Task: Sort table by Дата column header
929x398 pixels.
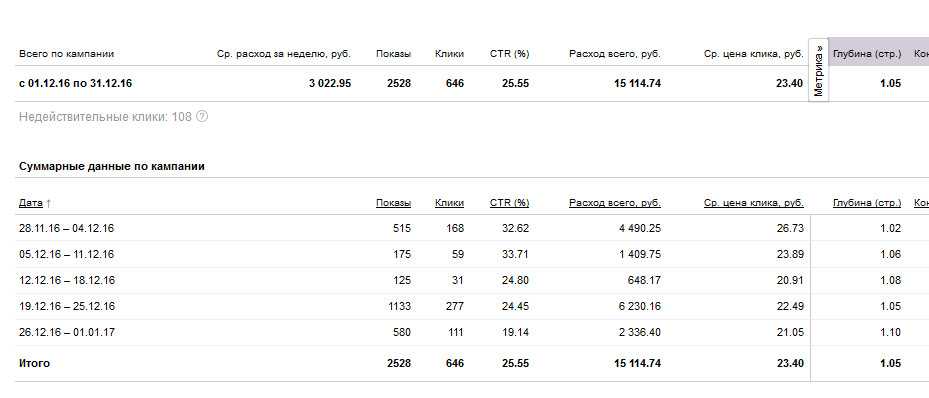Action: [x=31, y=203]
